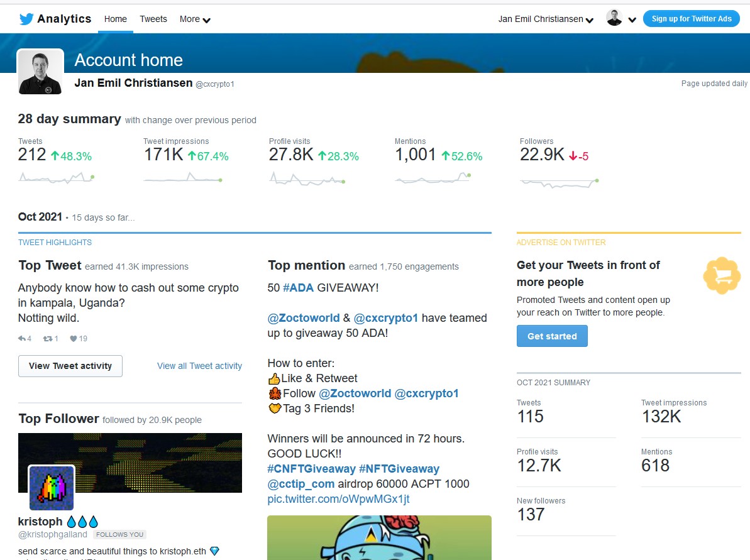Click kristoph's rainbow avatar thumbnail
The height and width of the screenshot is (560, 750).
[x=52, y=488]
